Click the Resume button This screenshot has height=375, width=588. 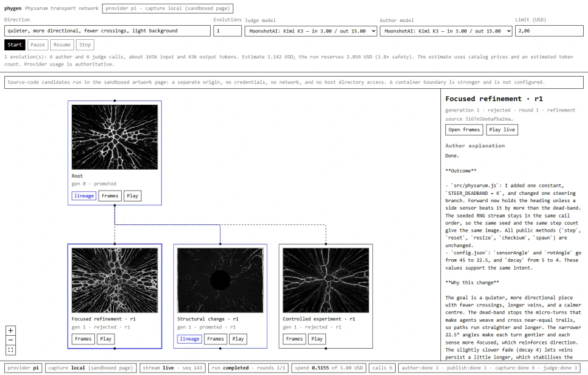[62, 45]
